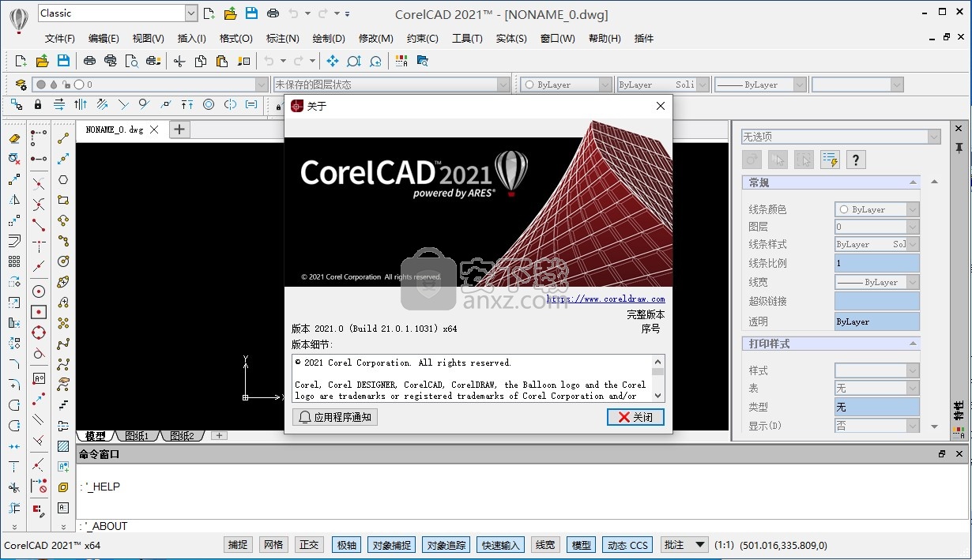
Task: Click the 超级链接 empty field in Properties
Action: [877, 301]
